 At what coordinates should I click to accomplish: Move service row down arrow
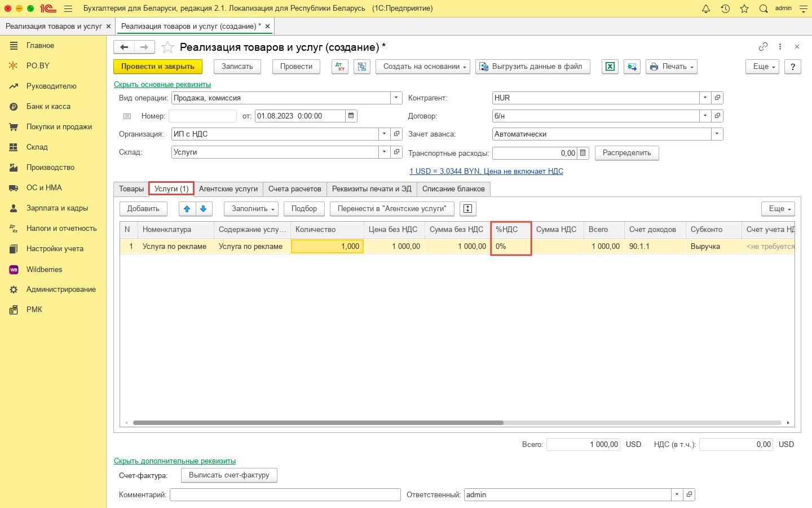204,209
